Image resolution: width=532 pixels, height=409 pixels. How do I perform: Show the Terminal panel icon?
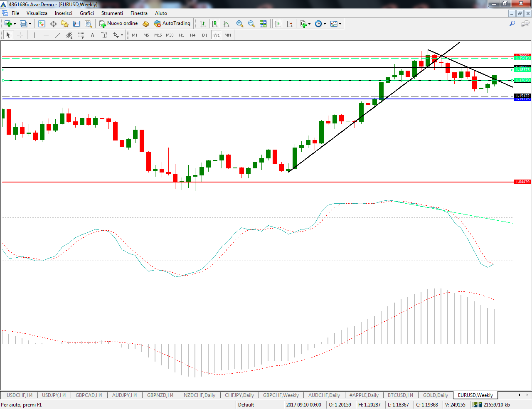click(76, 24)
